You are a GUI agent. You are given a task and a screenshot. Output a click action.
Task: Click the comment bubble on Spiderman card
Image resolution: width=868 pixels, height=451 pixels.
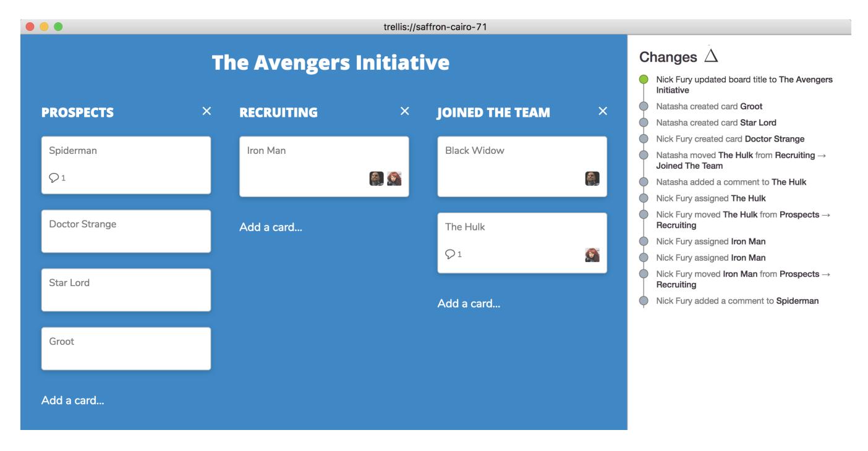[54, 178]
